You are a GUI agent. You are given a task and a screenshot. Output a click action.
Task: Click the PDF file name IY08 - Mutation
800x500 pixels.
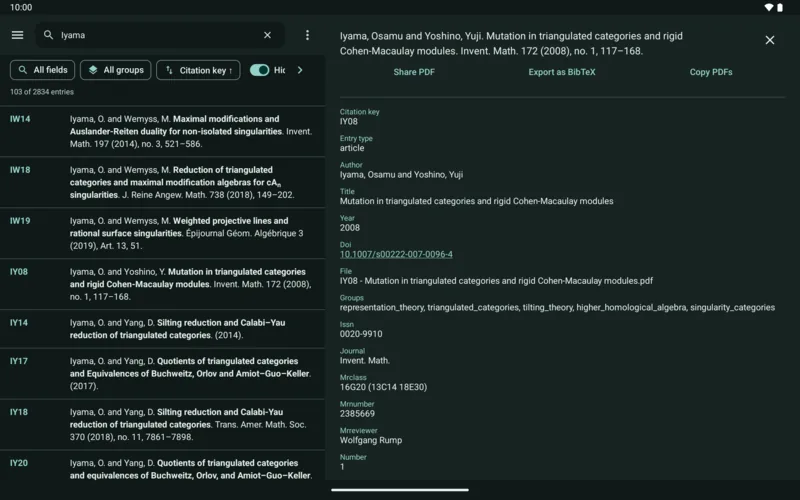(496, 281)
